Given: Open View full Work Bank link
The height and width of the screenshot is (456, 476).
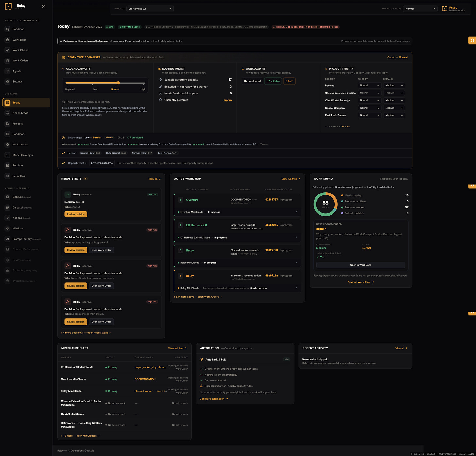Looking at the screenshot, I should 361,282.
